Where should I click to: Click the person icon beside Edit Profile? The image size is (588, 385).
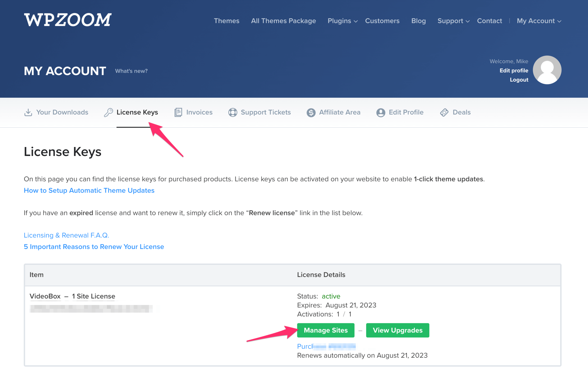381,113
